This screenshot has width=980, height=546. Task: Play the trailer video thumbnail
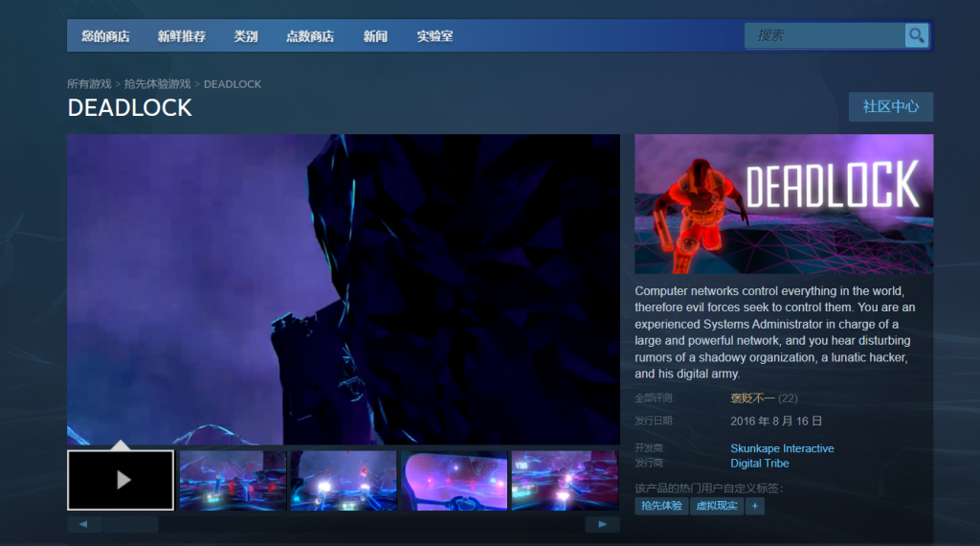121,480
